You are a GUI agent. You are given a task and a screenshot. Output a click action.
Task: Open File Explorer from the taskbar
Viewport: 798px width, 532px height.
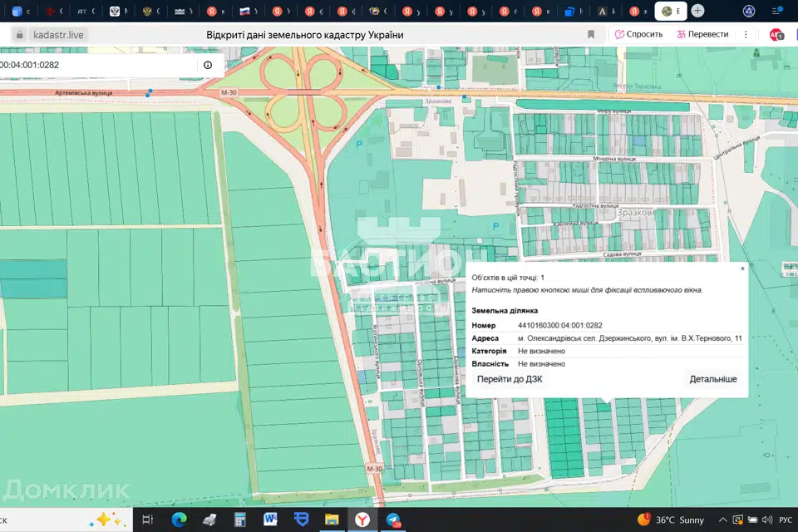(x=332, y=520)
